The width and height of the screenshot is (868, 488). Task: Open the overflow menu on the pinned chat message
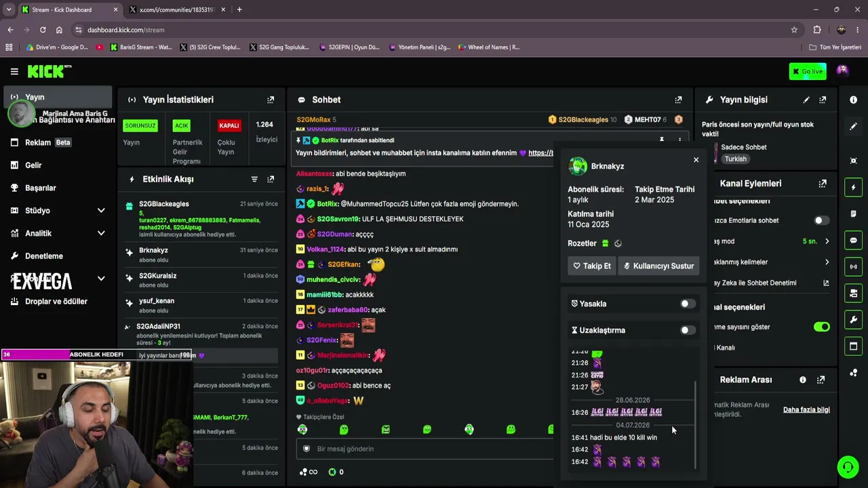coord(679,140)
